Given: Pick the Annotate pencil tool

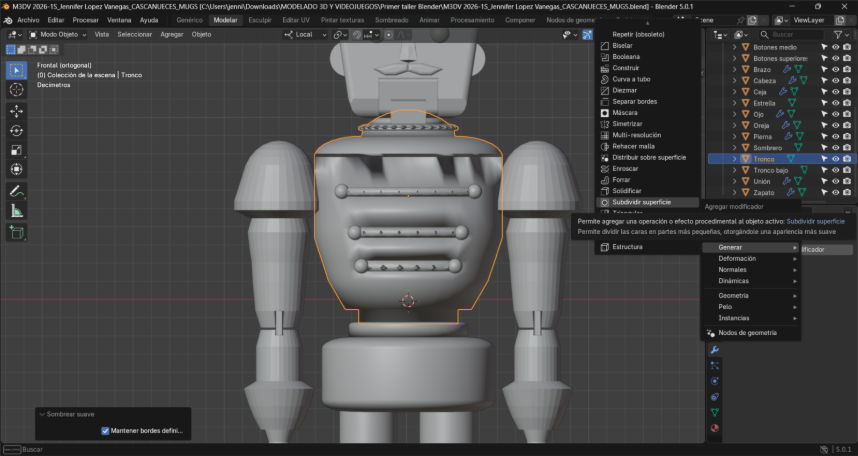Looking at the screenshot, I should tap(16, 190).
